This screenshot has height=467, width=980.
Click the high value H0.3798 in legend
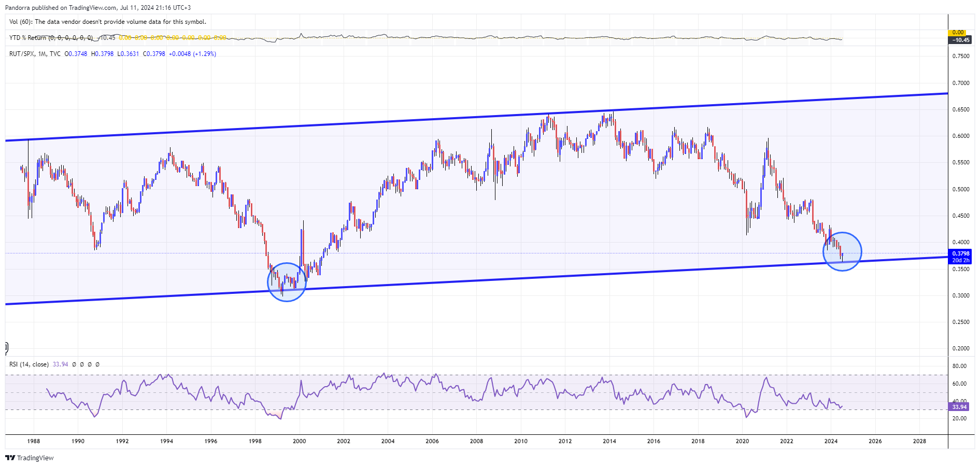(x=102, y=54)
